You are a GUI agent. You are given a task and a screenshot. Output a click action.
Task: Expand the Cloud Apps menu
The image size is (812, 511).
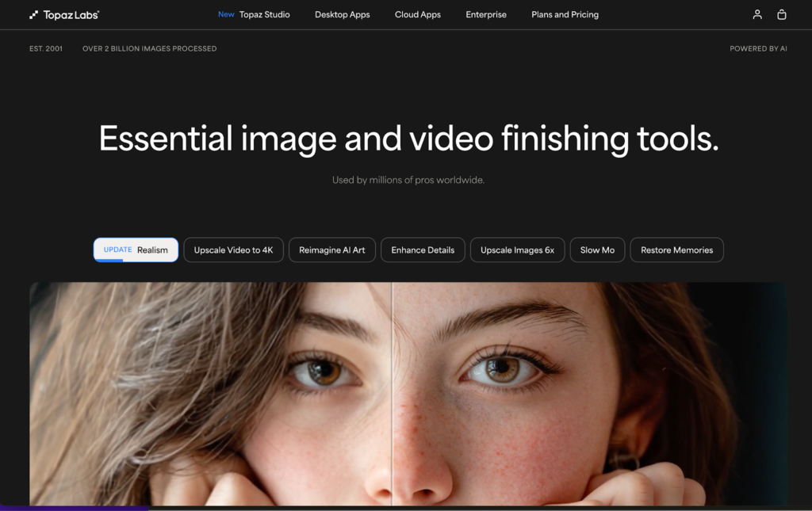point(418,14)
